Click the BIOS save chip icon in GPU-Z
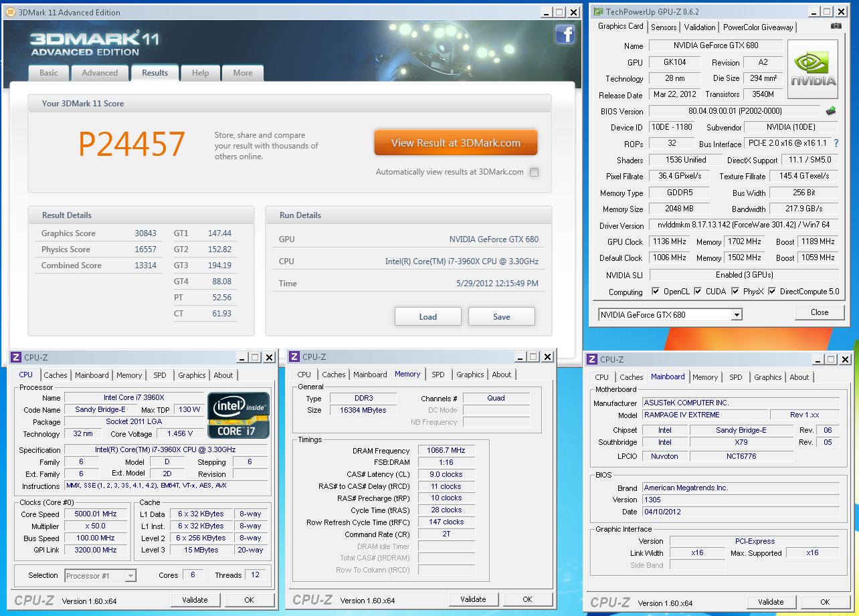The height and width of the screenshot is (616, 859). pos(831,111)
